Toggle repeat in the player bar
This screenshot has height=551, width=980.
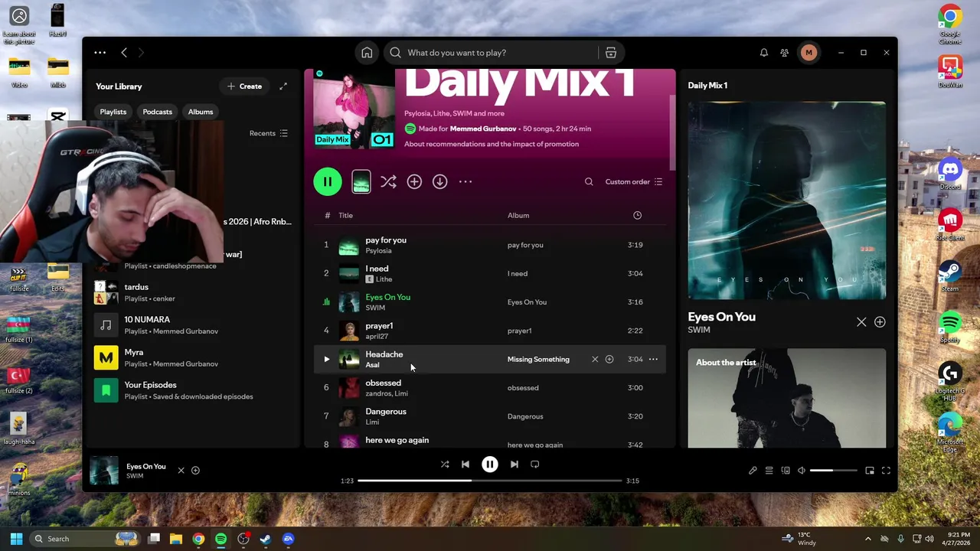(x=535, y=464)
